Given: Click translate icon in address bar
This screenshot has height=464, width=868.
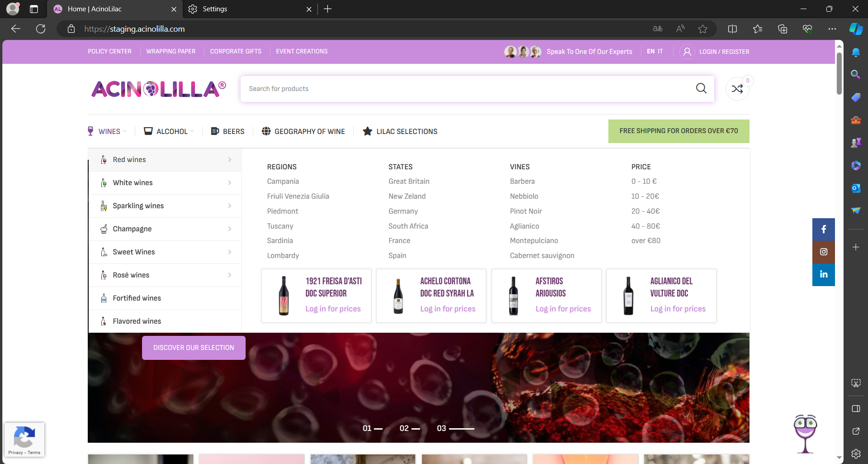Looking at the screenshot, I should (658, 29).
